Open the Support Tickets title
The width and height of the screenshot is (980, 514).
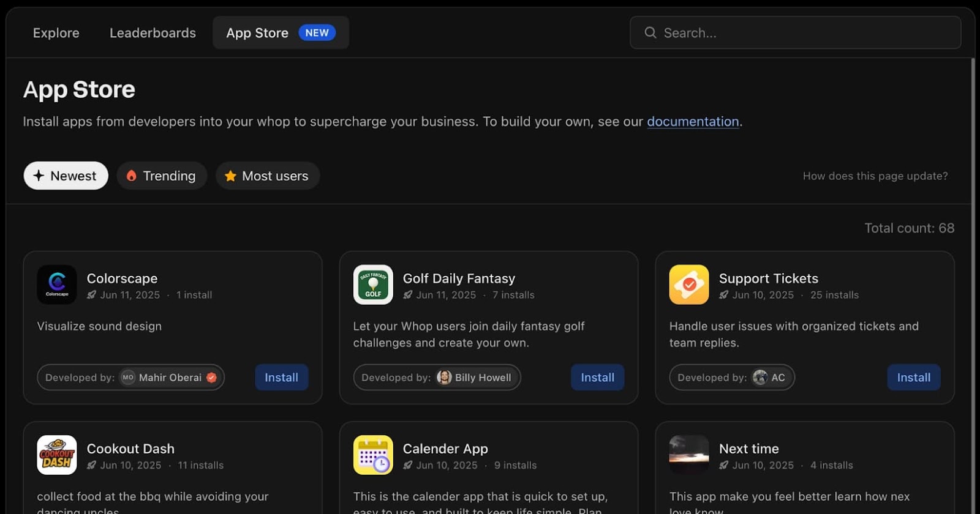768,278
